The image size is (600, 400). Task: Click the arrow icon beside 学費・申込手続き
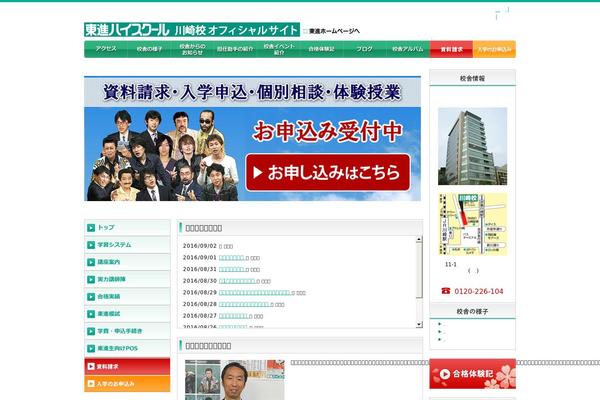click(91, 331)
